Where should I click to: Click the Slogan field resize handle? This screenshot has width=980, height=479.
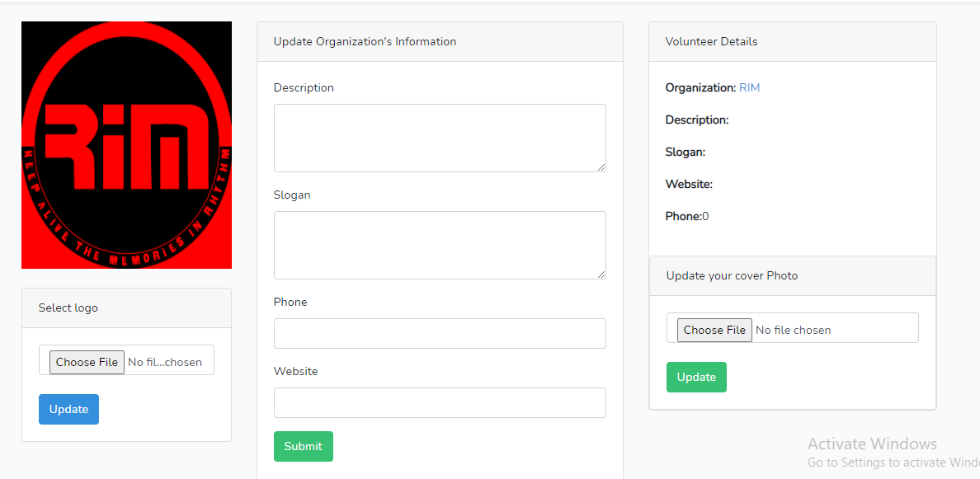pos(601,275)
